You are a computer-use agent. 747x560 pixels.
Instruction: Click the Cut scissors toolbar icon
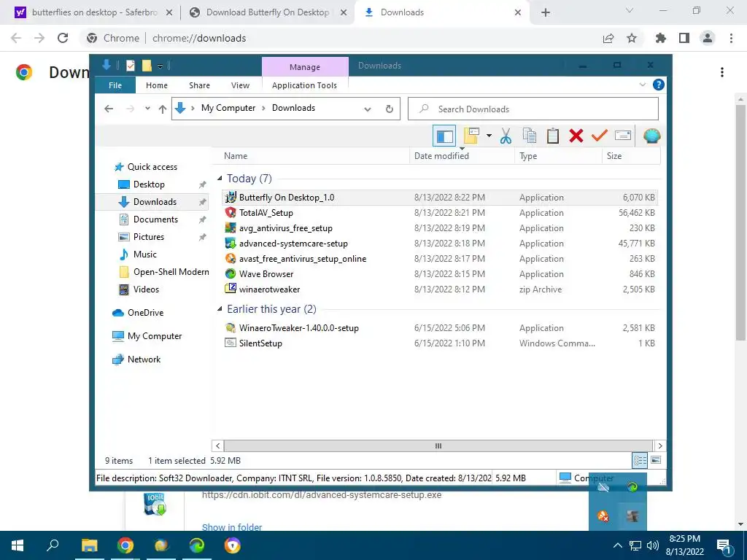(506, 136)
